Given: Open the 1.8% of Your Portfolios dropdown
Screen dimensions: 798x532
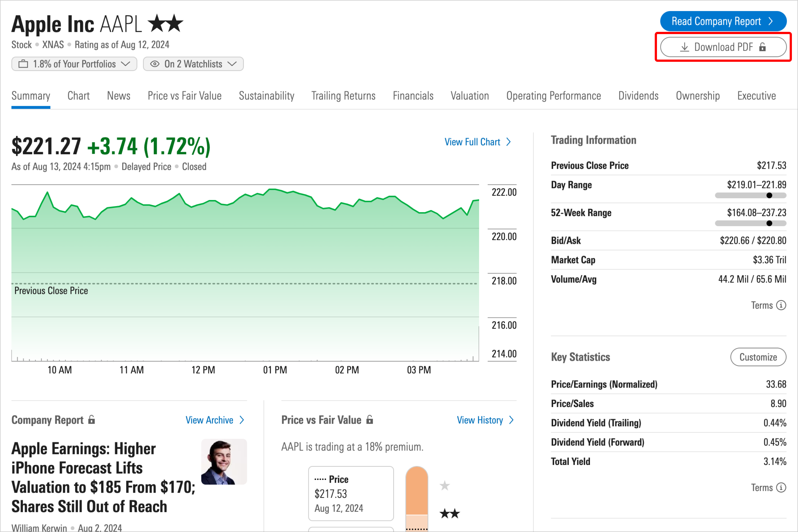Looking at the screenshot, I should 74,64.
